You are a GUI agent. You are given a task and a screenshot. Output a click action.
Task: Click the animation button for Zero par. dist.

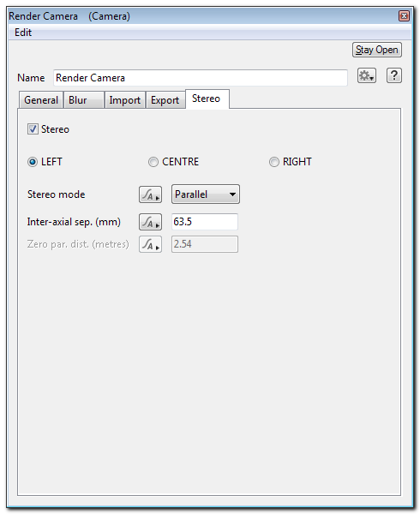tap(150, 244)
